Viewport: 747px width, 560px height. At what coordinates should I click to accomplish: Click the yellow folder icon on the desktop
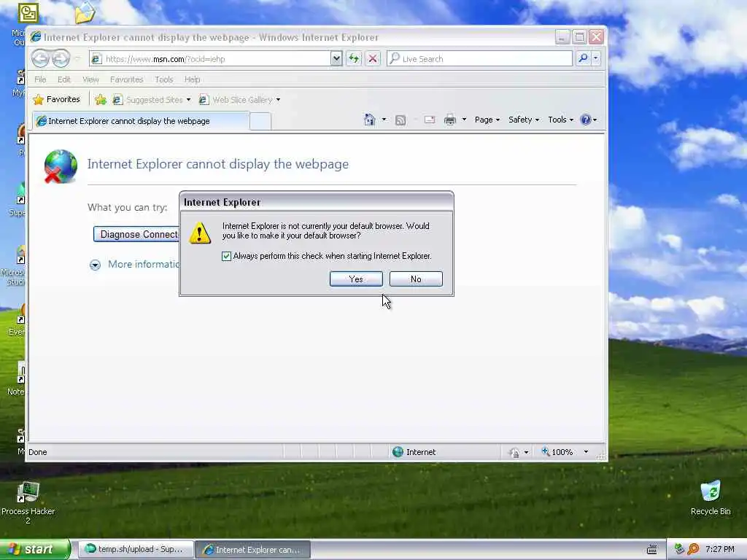point(85,12)
